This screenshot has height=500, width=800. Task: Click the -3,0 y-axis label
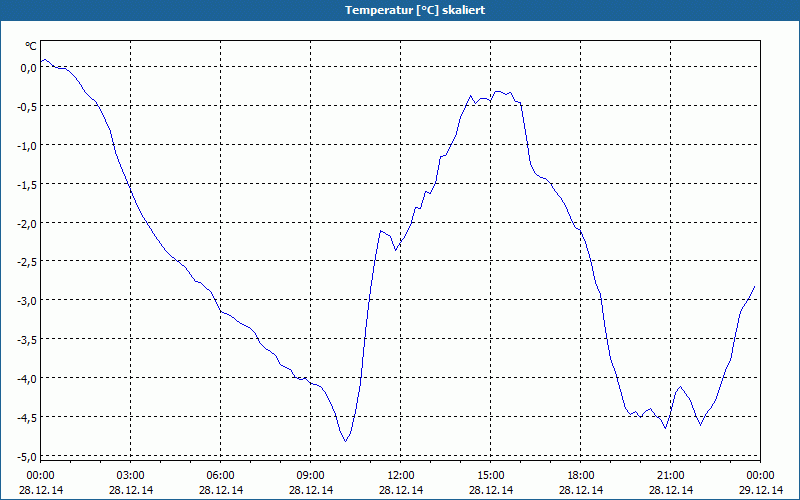point(26,300)
